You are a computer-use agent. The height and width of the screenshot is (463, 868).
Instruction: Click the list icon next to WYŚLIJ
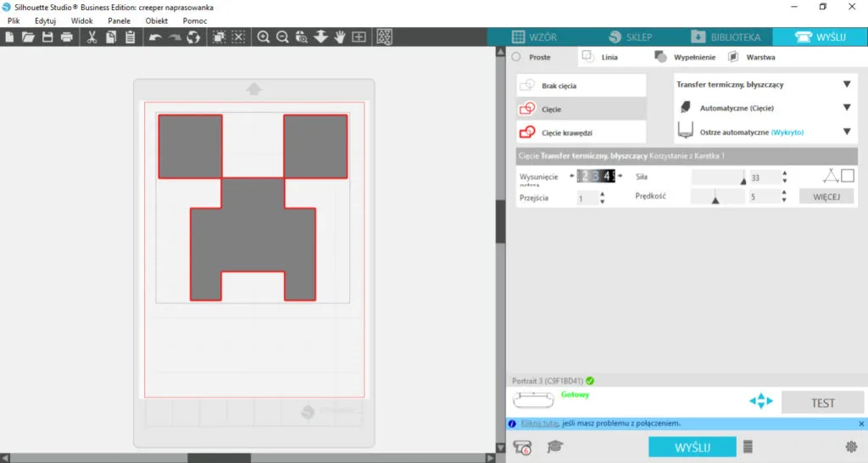(x=748, y=446)
